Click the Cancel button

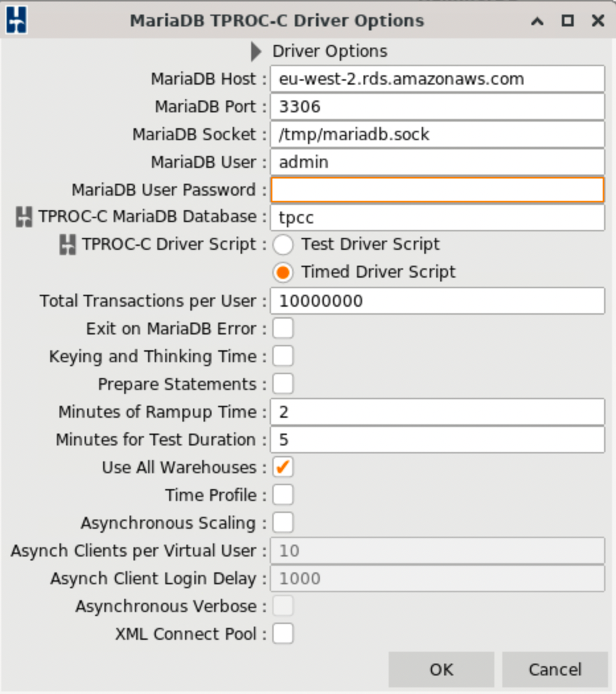pyautogui.click(x=555, y=670)
